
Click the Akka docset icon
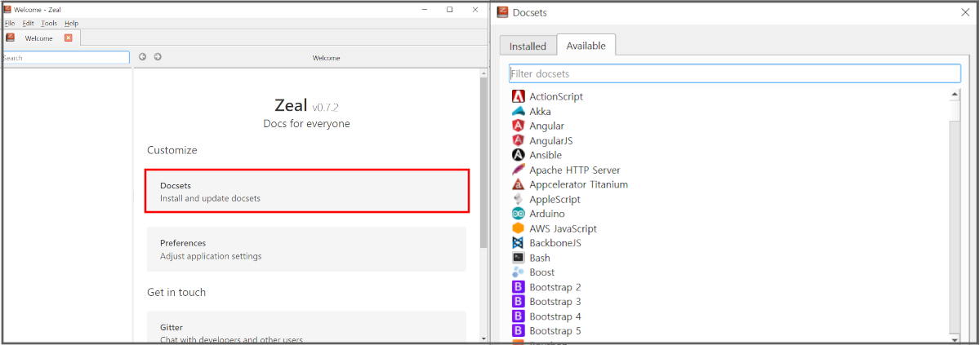(518, 111)
